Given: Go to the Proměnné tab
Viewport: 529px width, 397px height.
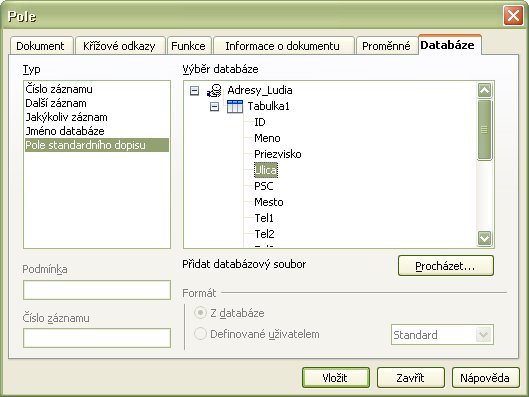Looking at the screenshot, I should [x=387, y=46].
